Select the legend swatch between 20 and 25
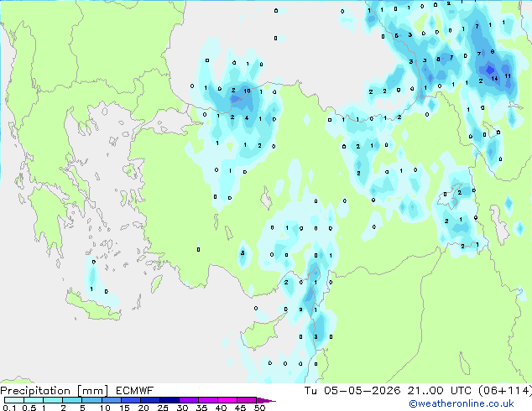 coord(150,400)
